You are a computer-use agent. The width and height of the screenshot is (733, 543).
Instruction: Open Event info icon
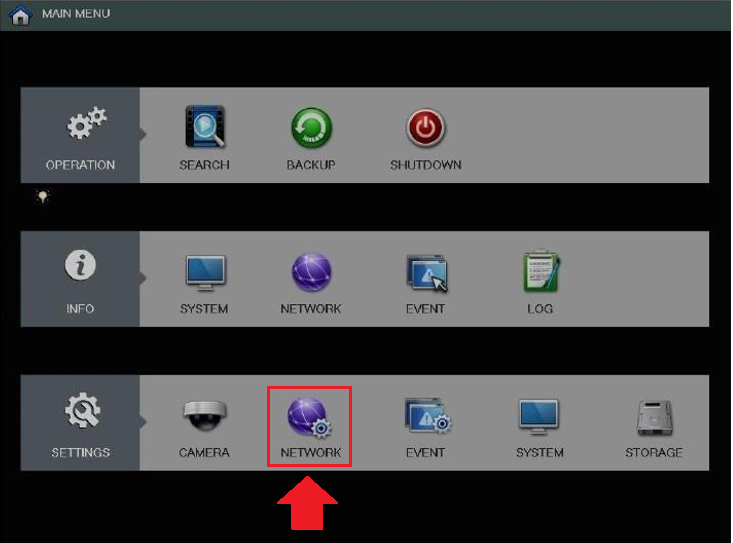pos(427,273)
